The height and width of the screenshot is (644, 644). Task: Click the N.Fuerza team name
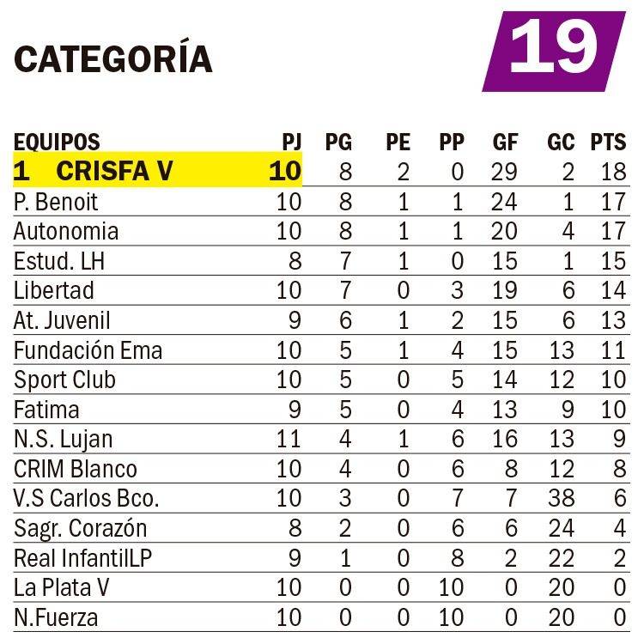click(56, 617)
